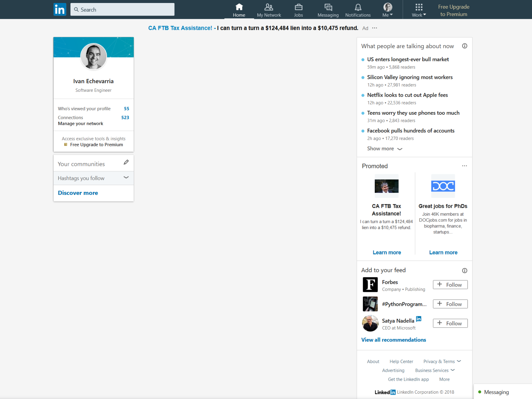The height and width of the screenshot is (399, 532).
Task: Expand Hashtags you follow
Action: click(93, 178)
